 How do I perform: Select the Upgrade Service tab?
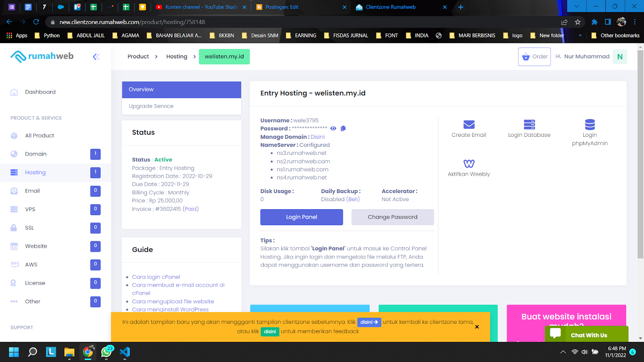click(x=182, y=106)
